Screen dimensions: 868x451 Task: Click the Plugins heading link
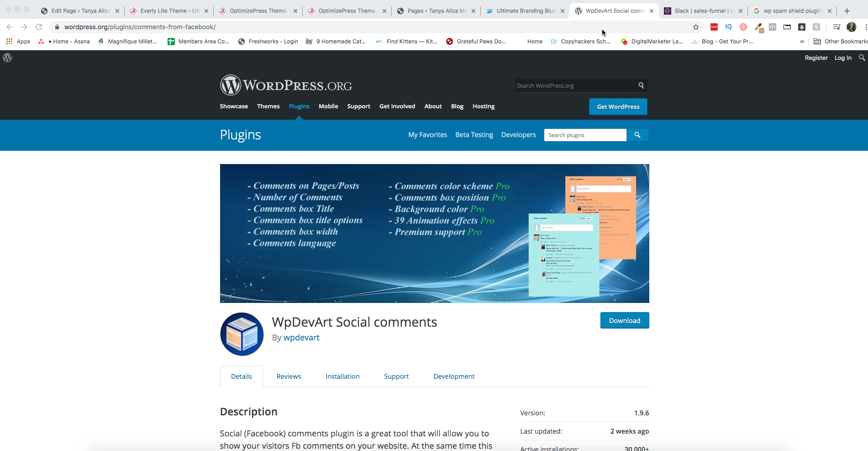click(241, 135)
